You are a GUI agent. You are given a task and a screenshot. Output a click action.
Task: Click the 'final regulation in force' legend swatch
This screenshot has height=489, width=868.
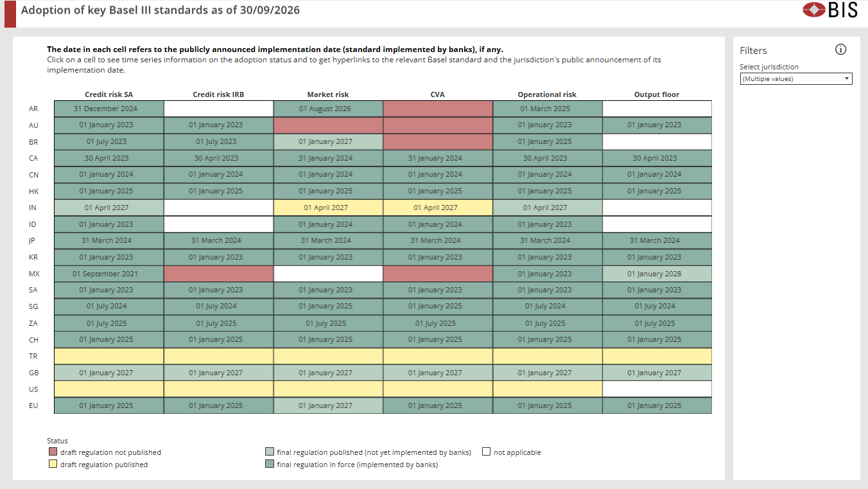point(270,465)
